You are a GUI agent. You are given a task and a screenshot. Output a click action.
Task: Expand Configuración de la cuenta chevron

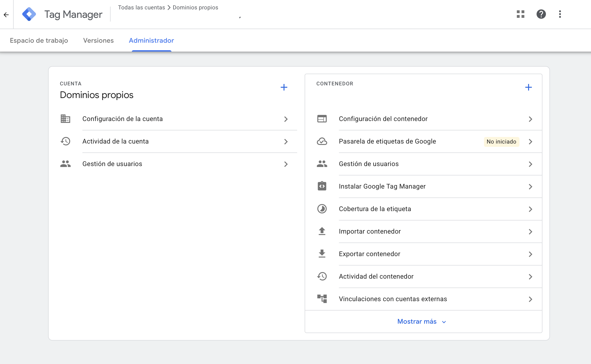[x=286, y=119]
